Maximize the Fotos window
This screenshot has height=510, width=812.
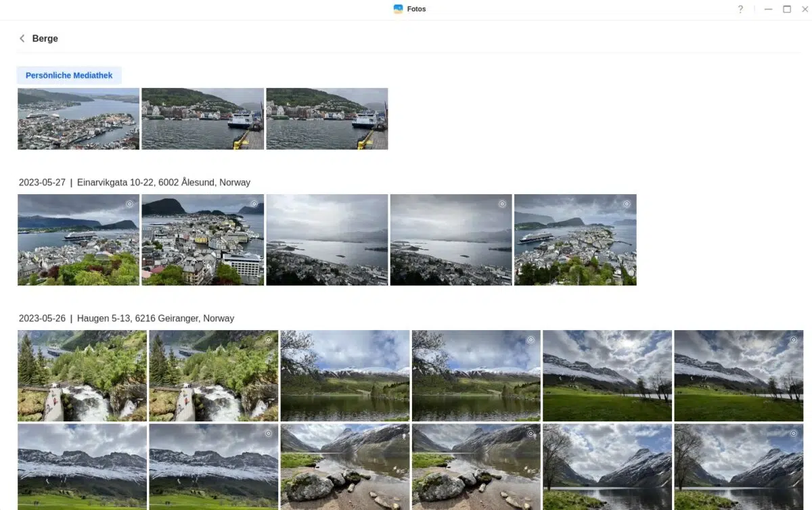tap(787, 9)
